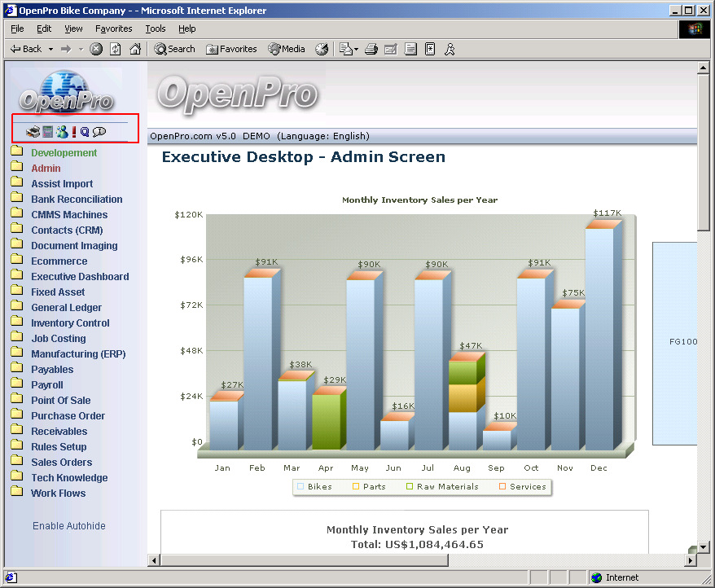Image resolution: width=715 pixels, height=588 pixels.
Task: Toggle Services series in chart legend
Action: click(521, 487)
